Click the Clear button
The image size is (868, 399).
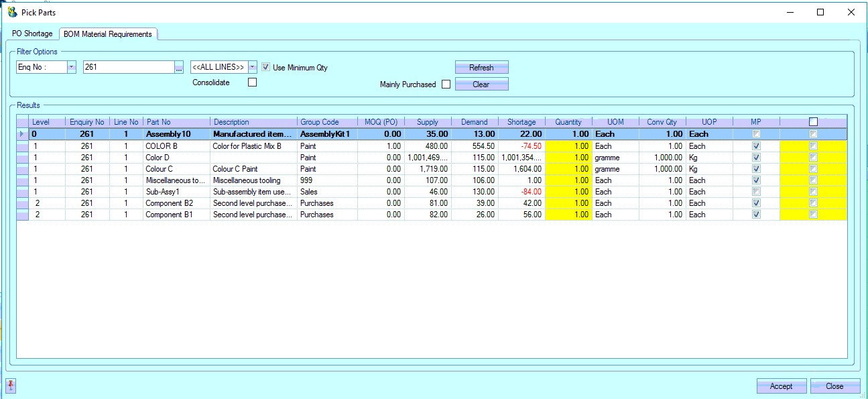coord(481,84)
